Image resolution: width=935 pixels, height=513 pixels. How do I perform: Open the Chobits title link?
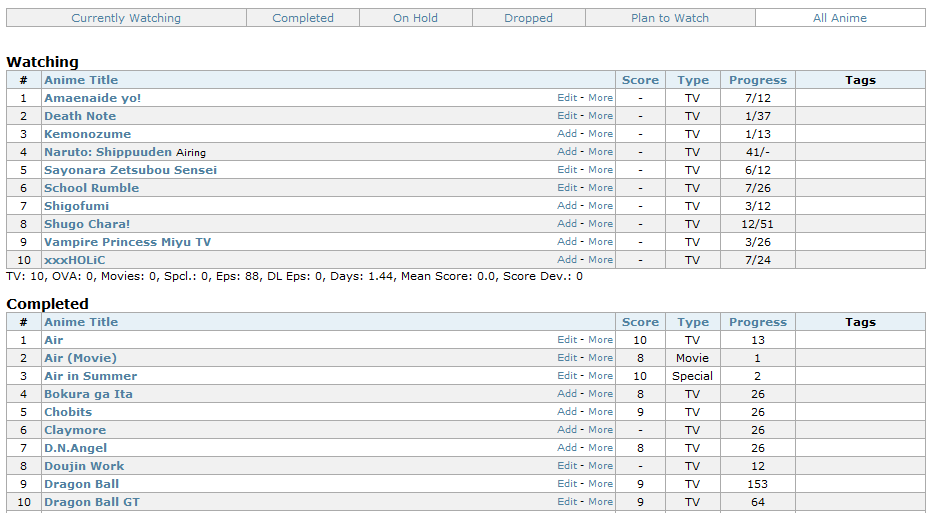click(68, 412)
